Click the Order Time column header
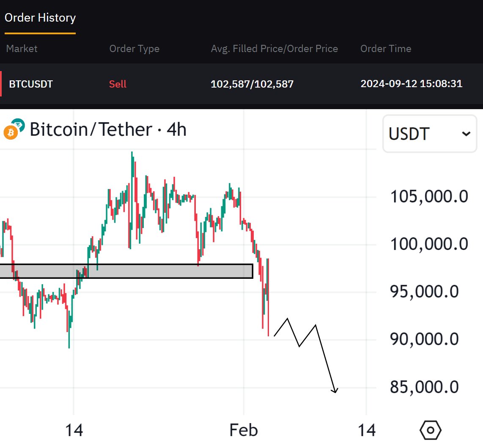Viewport: 483px width, 448px height. (386, 49)
